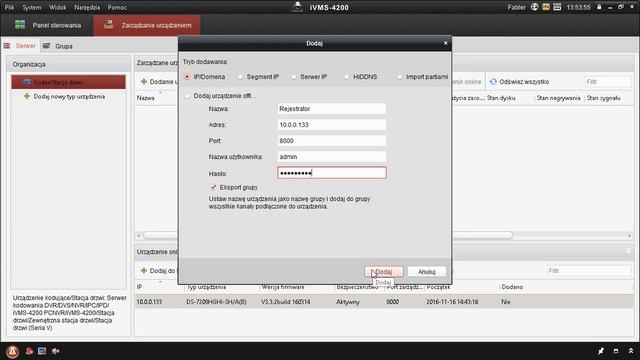Click the iVMS-4200 camera logo
The height and width of the screenshot is (360, 640).
click(x=298, y=7)
